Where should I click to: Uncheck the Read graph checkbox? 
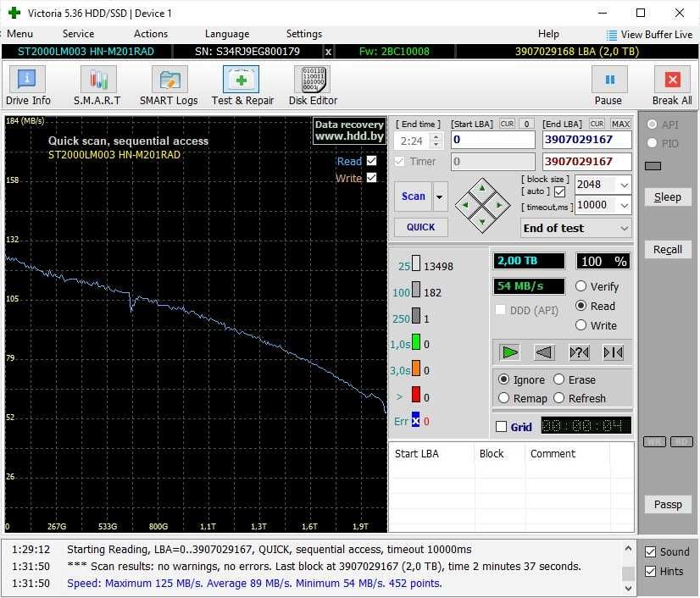click(x=371, y=161)
